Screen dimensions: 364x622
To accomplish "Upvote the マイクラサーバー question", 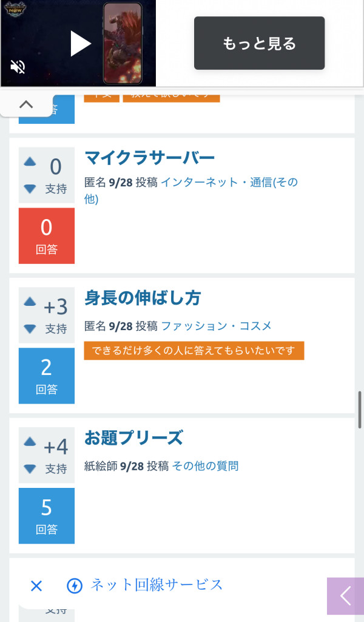I will (30, 162).
